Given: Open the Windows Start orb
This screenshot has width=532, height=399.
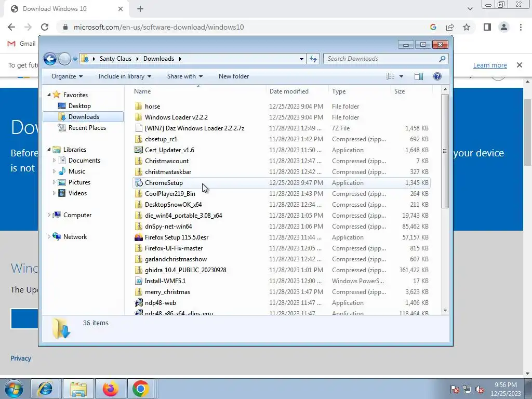Looking at the screenshot, I should [14, 389].
